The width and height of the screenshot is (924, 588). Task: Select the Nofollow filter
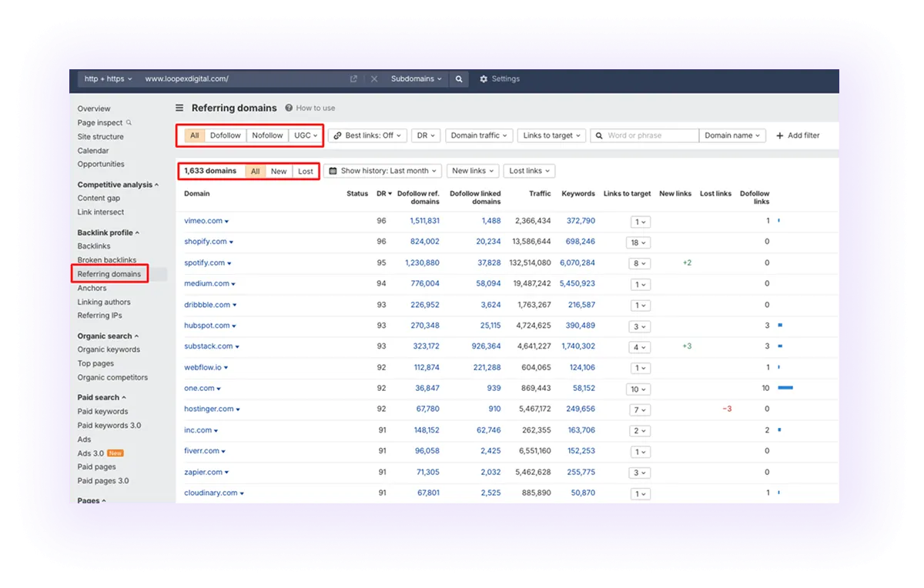pyautogui.click(x=267, y=135)
